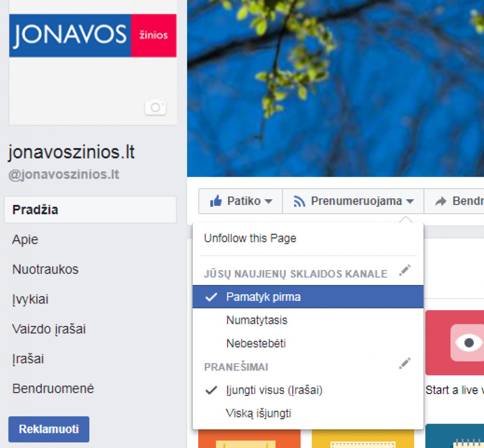Open the @jonavoszinios.lt username link
The height and width of the screenshot is (448, 484).
pyautogui.click(x=64, y=174)
